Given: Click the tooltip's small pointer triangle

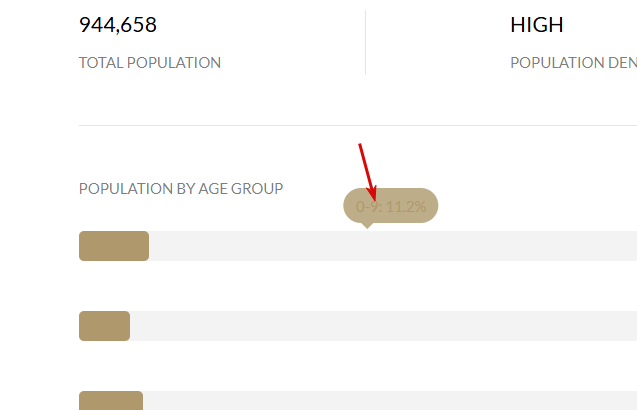Looking at the screenshot, I should click(367, 226).
